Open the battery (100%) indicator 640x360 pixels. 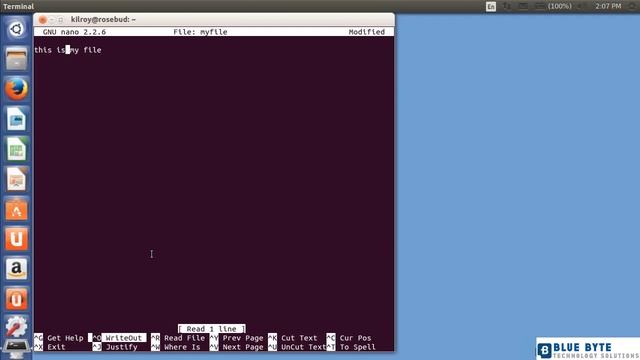[x=553, y=6]
